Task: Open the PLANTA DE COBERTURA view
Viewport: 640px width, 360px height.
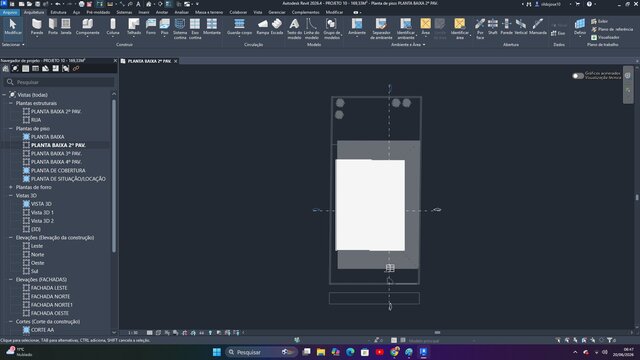Action: coord(58,170)
